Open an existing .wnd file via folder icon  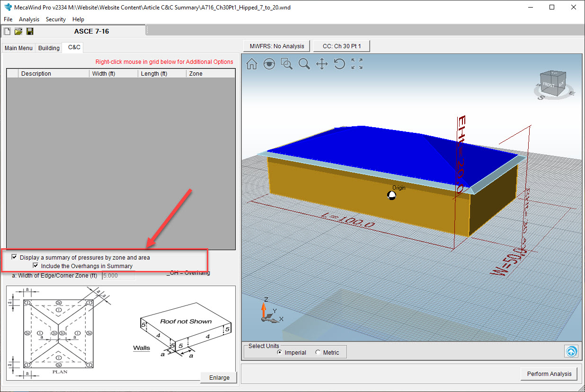pyautogui.click(x=18, y=31)
